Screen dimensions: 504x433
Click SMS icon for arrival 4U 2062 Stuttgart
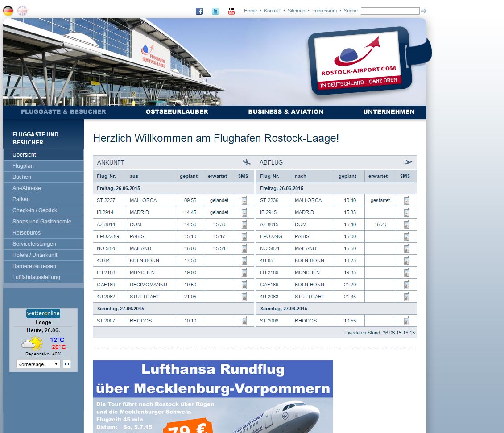tap(244, 297)
